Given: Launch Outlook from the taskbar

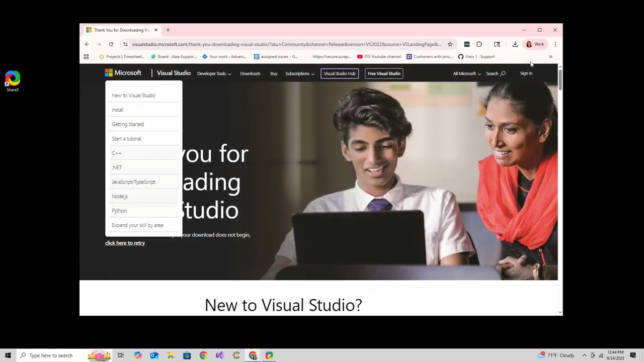Looking at the screenshot, I should coord(154,355).
